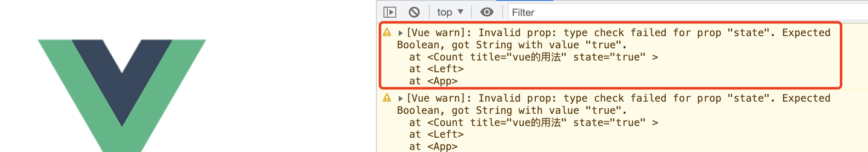Click the second yellow warning triangle icon
Viewport: 868px width, 152px height.
pyautogui.click(x=387, y=98)
